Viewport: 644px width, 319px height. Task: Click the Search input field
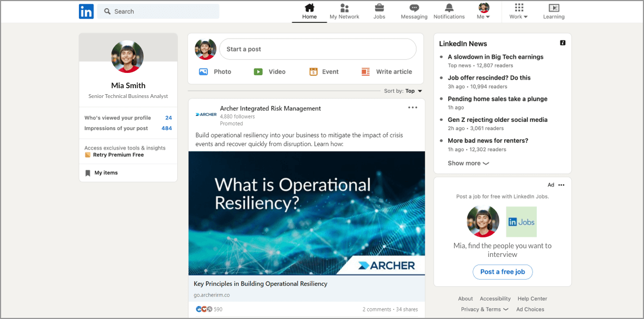(x=158, y=11)
